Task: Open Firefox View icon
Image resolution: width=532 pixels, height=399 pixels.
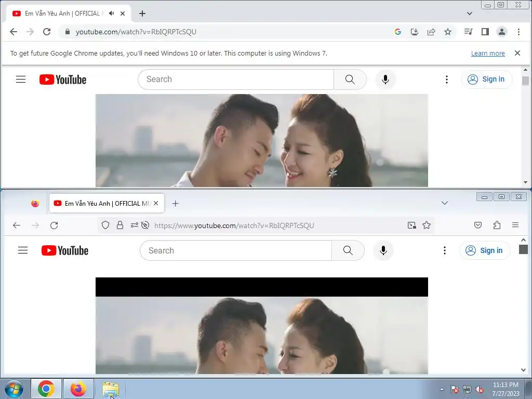Action: [x=35, y=203]
